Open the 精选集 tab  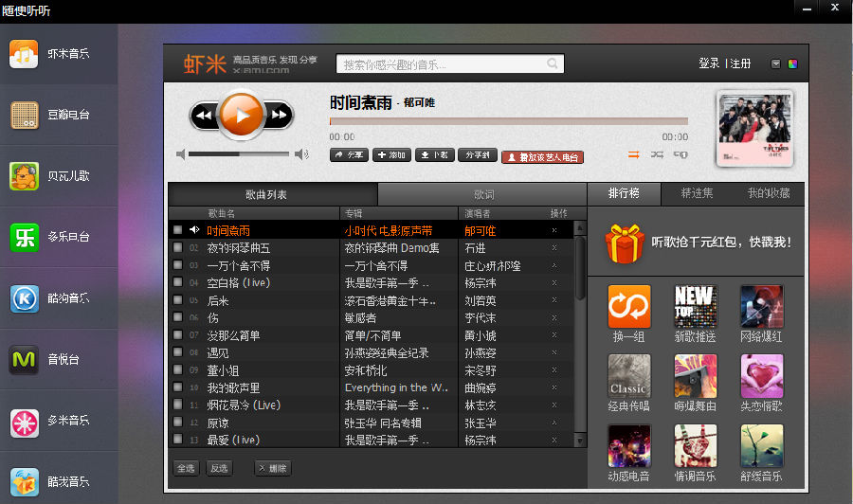point(697,193)
